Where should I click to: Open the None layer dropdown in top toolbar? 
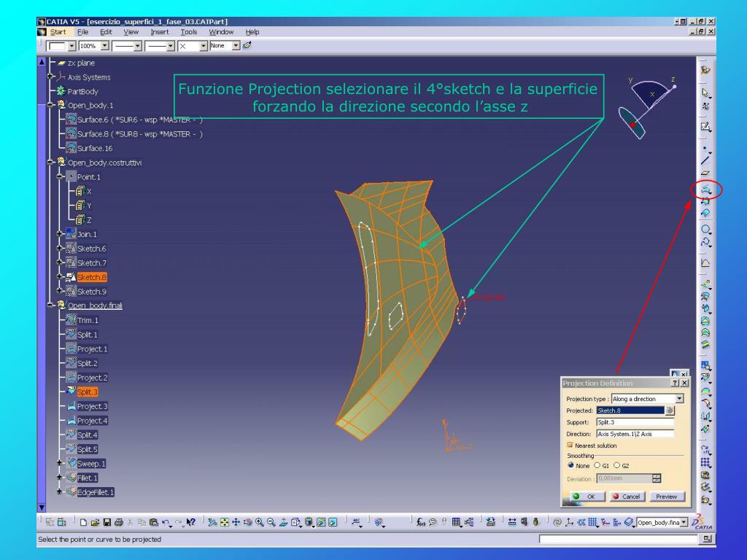click(x=236, y=46)
